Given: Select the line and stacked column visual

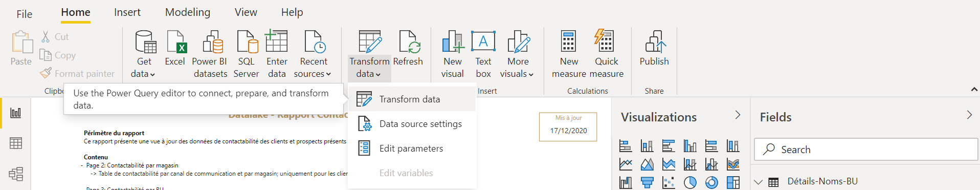Looking at the screenshot, I should [x=690, y=164].
